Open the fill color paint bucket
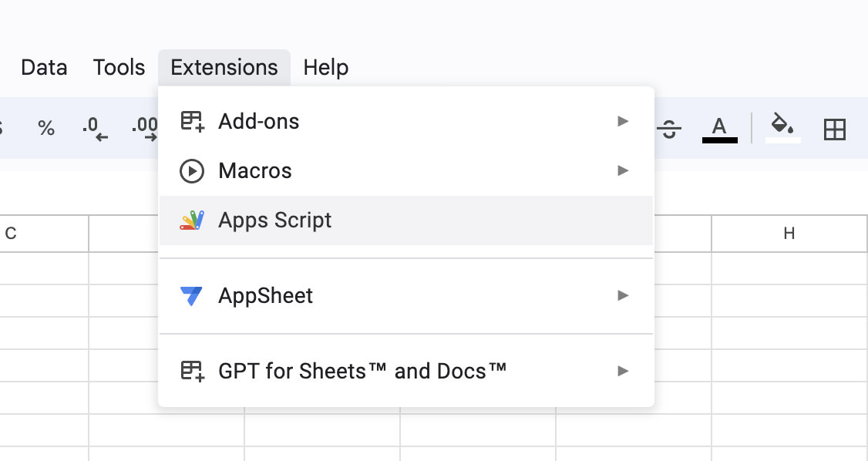Image resolution: width=868 pixels, height=461 pixels. pyautogui.click(x=782, y=129)
